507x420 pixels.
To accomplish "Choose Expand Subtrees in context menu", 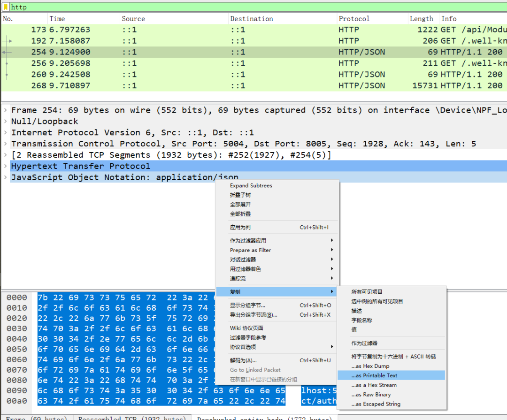I will pyautogui.click(x=277, y=185).
